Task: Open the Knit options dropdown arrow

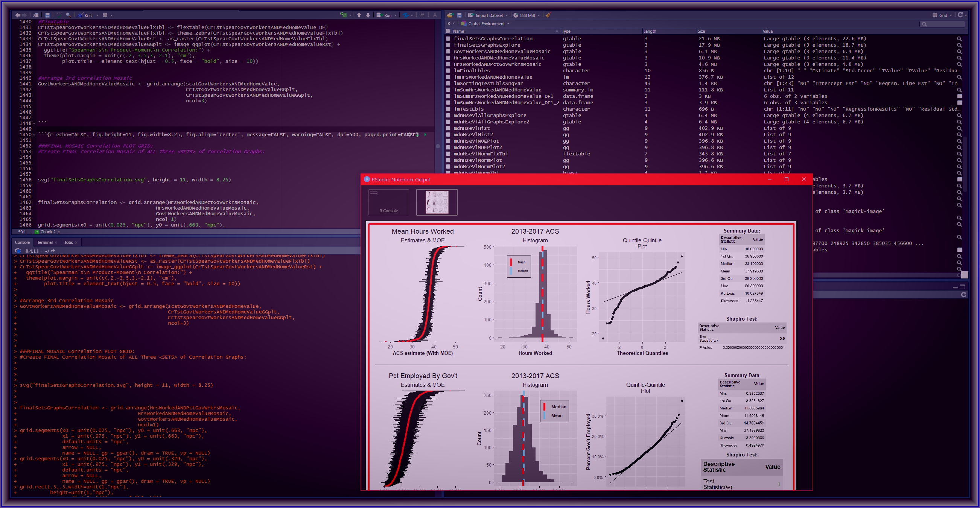Action: pyautogui.click(x=97, y=15)
